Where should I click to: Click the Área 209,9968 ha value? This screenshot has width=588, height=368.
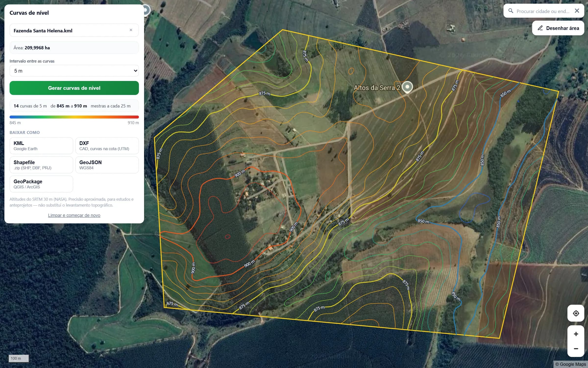37,48
